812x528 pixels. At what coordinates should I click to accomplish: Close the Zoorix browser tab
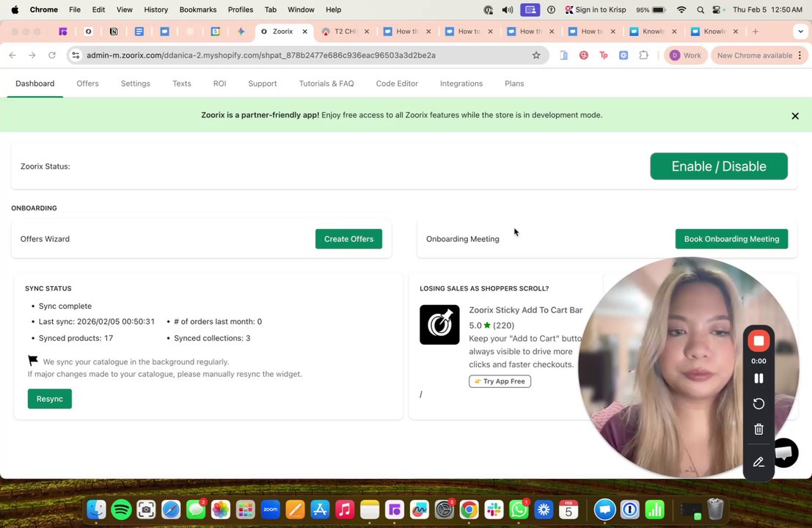[x=305, y=31]
